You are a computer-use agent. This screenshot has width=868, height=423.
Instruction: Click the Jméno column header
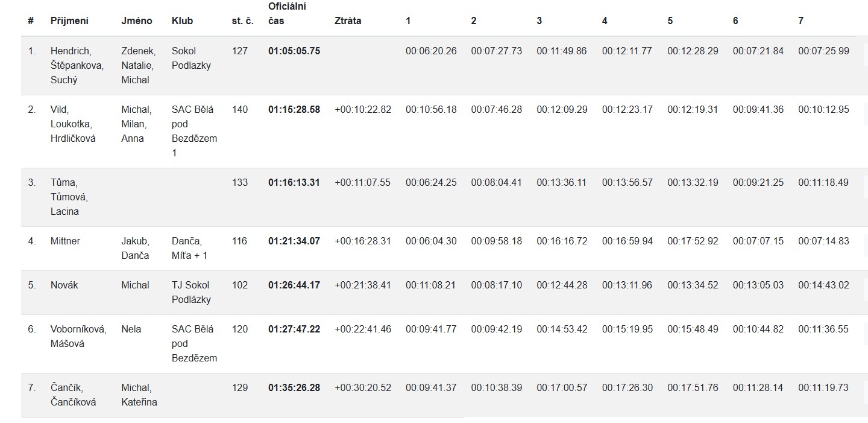click(x=136, y=21)
